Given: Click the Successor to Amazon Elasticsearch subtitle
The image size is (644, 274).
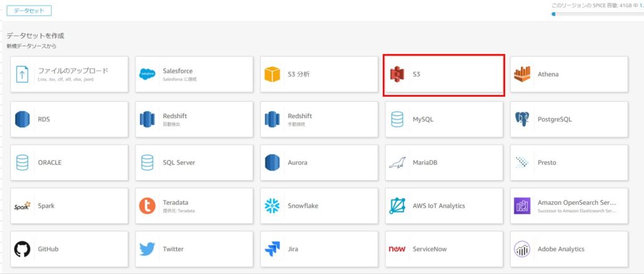Looking at the screenshot, I should [x=577, y=211].
